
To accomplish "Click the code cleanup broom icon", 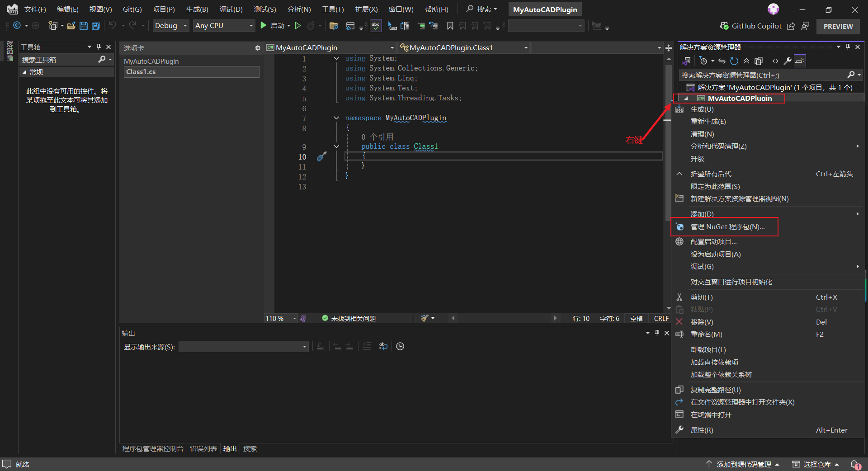I will [x=425, y=319].
